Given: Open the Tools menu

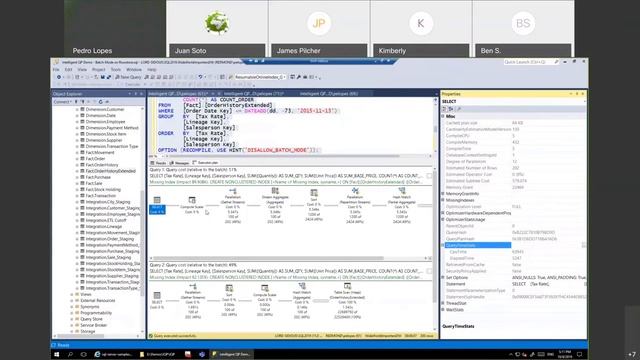Looking at the screenshot, I should 116,70.
